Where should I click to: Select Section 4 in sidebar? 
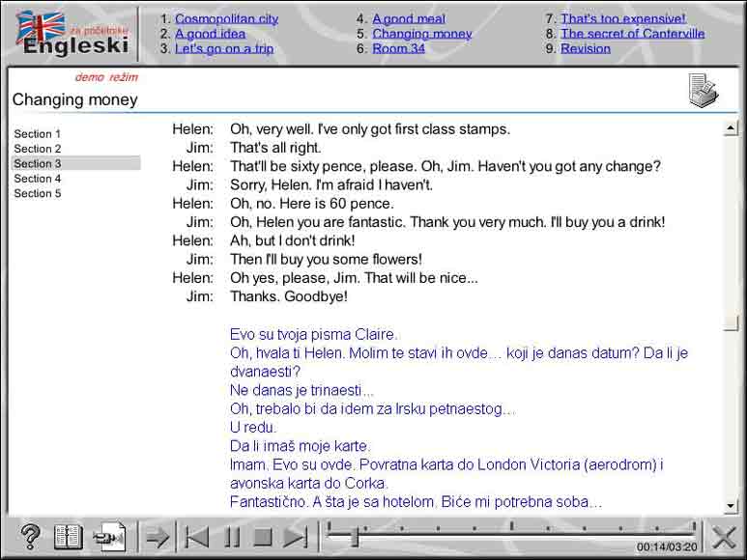point(37,179)
